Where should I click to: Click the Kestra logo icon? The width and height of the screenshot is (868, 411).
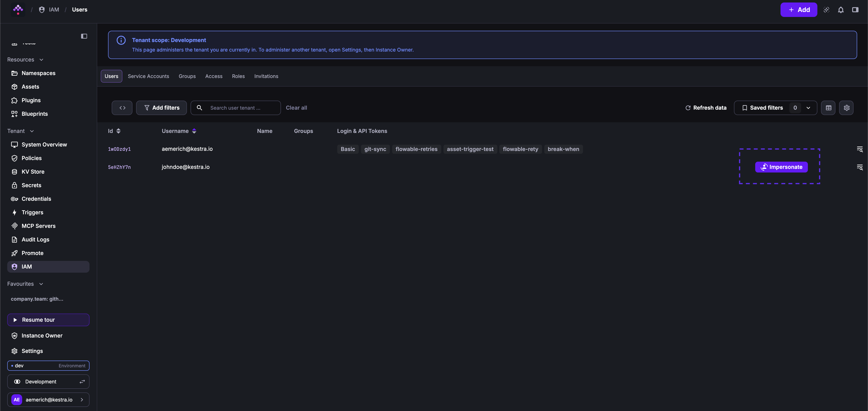18,9
